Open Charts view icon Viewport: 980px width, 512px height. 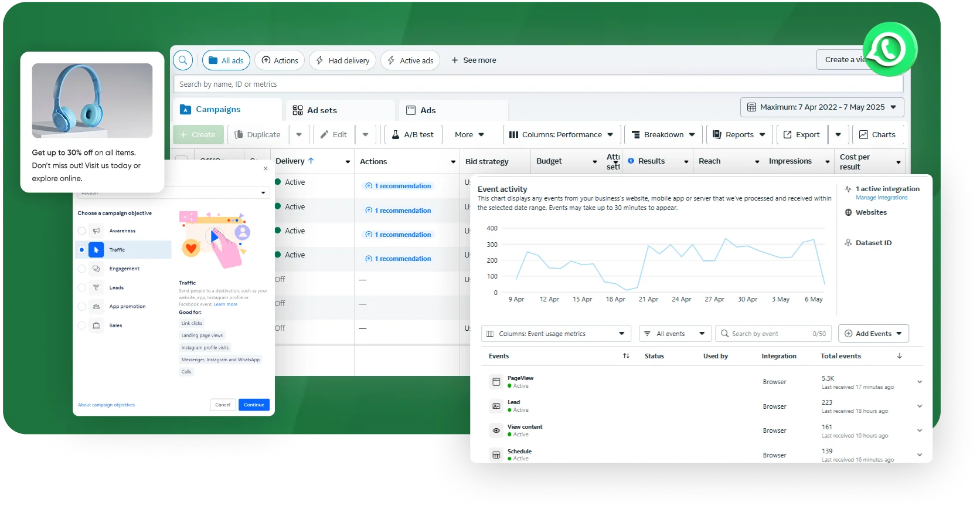point(863,135)
